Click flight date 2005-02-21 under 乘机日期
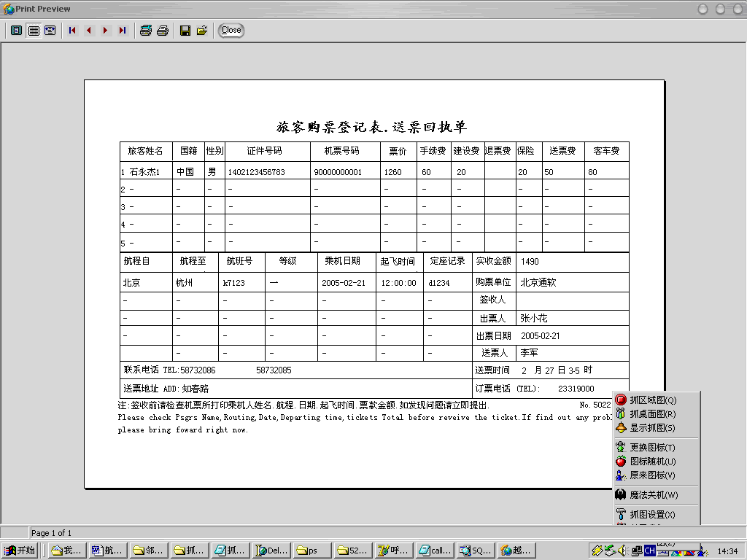Image resolution: width=747 pixels, height=560 pixels. [344, 283]
